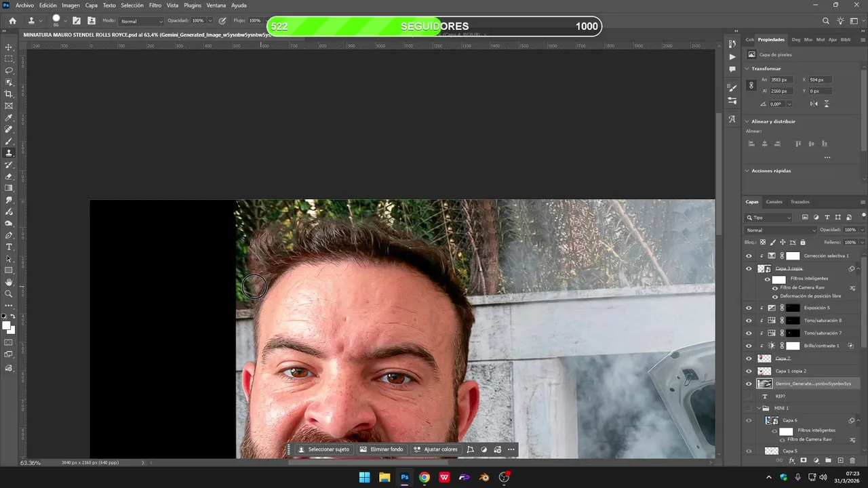Open the Archivo menu
This screenshot has width=868, height=488.
click(24, 5)
